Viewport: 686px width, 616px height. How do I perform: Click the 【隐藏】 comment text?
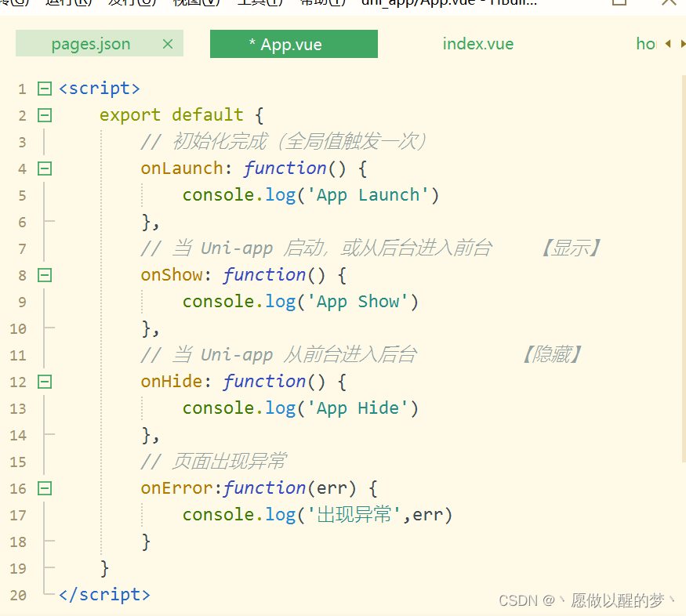[x=552, y=355]
